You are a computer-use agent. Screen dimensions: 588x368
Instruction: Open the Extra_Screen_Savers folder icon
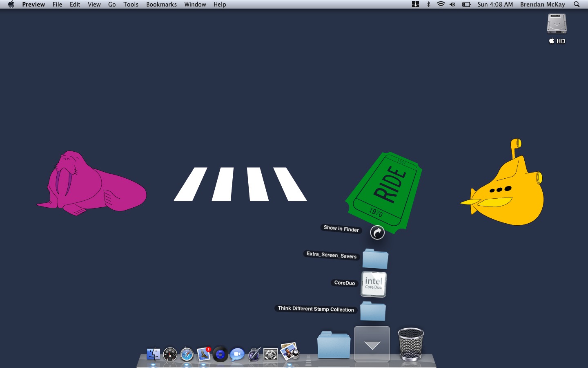click(375, 258)
